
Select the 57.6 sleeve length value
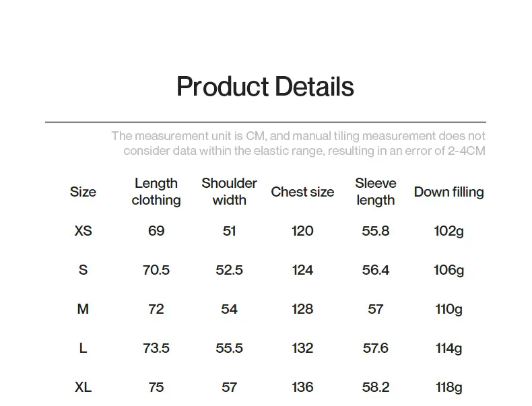click(376, 348)
